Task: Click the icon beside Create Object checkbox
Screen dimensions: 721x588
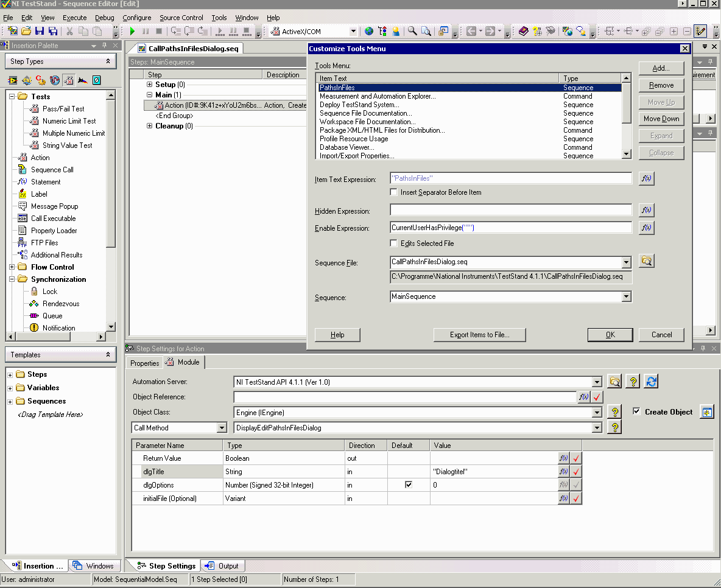Action: pyautogui.click(x=707, y=412)
